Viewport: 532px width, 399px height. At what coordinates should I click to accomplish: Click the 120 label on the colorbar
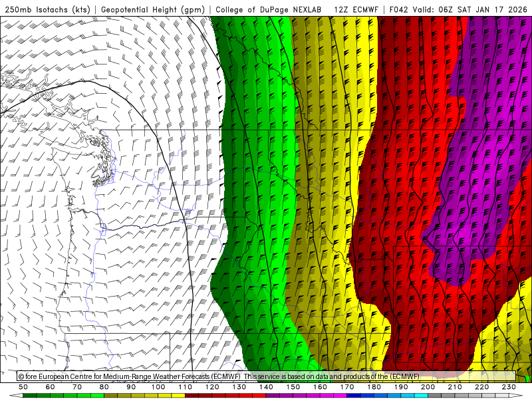point(212,387)
